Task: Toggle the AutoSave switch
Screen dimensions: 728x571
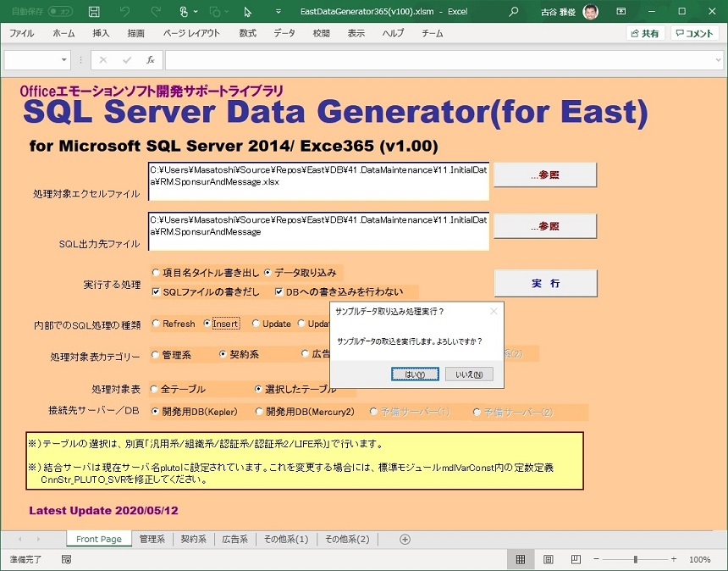Action: (x=60, y=12)
